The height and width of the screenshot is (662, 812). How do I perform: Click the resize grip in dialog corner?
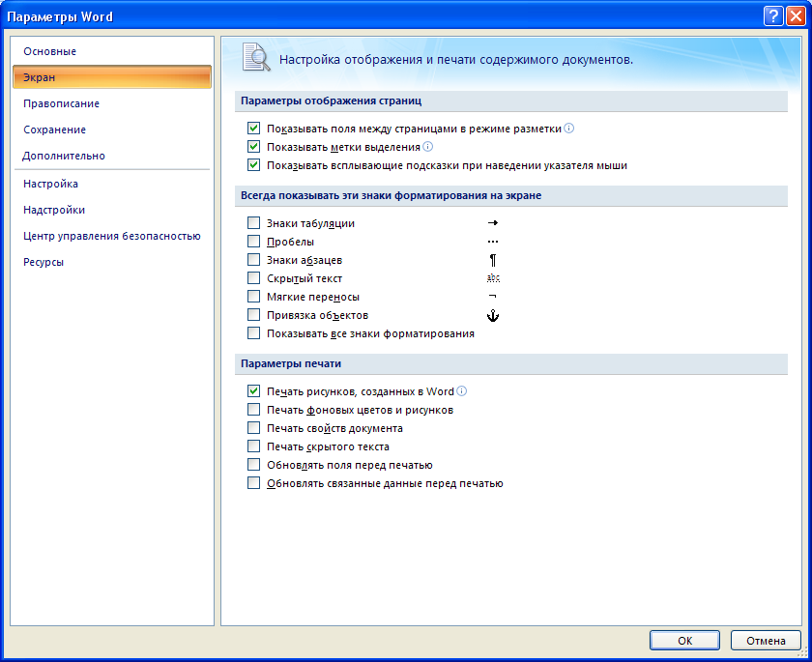(x=802, y=653)
